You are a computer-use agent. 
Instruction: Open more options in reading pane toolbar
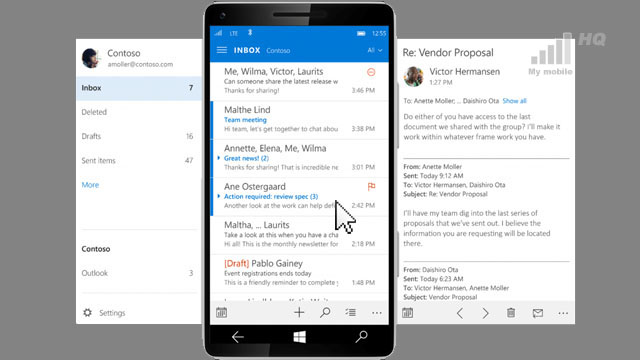tap(563, 313)
